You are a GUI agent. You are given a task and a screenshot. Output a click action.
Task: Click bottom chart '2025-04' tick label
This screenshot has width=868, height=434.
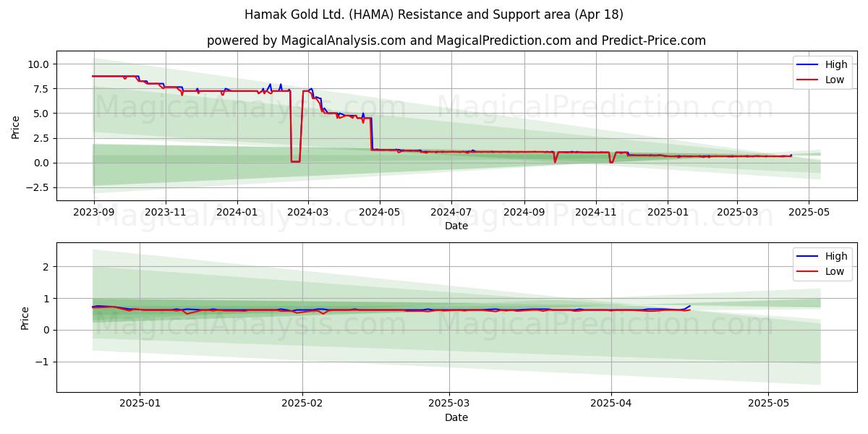[x=611, y=403]
